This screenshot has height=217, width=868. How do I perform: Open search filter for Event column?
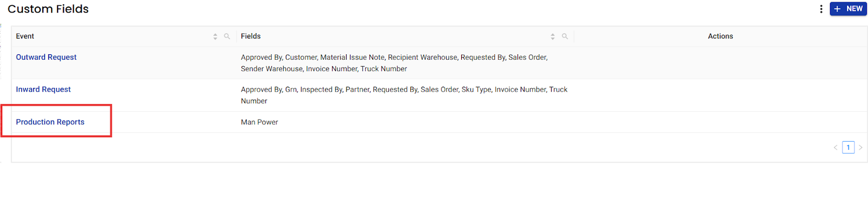[227, 36]
